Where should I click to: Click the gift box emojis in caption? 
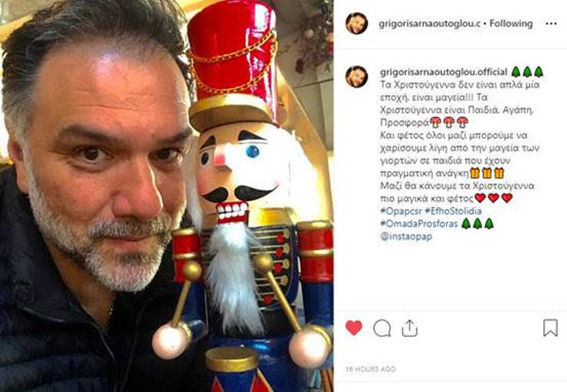pyautogui.click(x=487, y=173)
